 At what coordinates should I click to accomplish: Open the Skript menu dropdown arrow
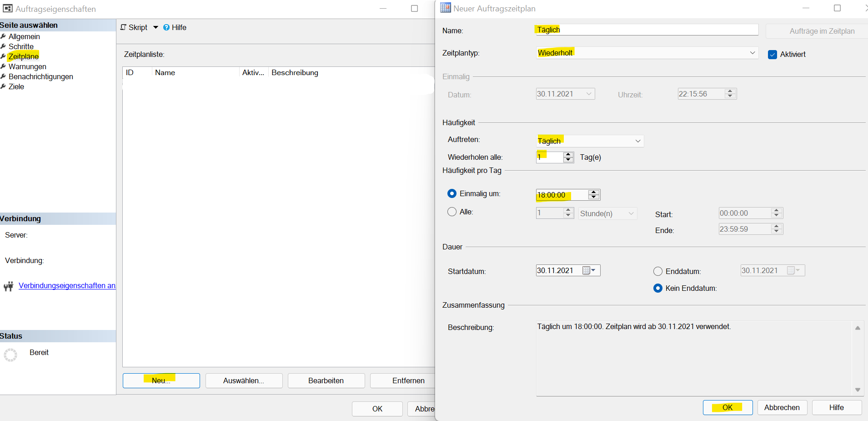156,27
